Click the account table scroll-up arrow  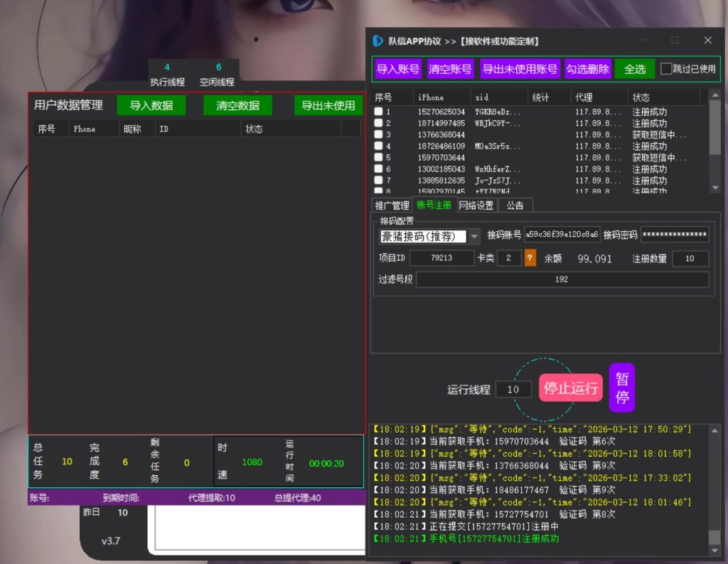714,95
